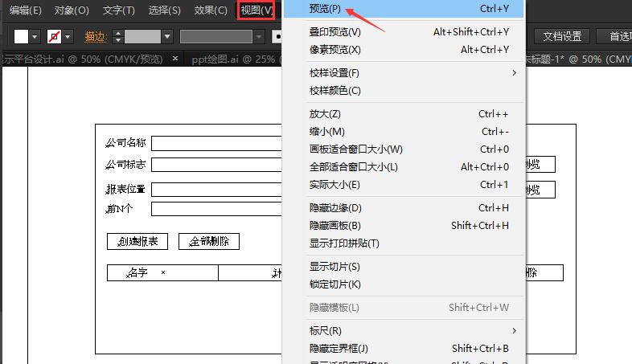Image resolution: width=632 pixels, height=364 pixels.
Task: Click the 报表位置 input box on the artboard
Action: click(x=216, y=190)
